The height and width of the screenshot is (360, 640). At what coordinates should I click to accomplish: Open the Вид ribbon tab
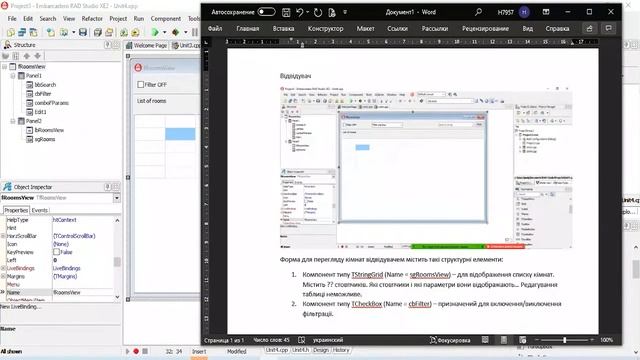click(x=527, y=29)
